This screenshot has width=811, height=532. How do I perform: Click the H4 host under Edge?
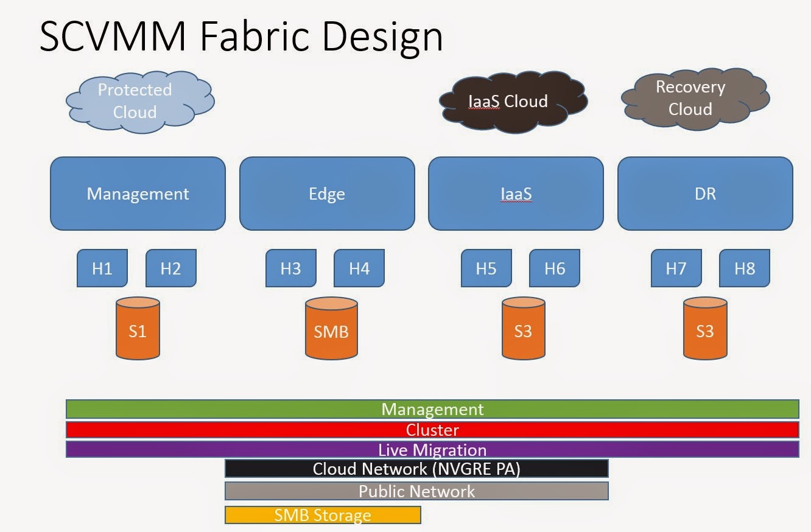tap(359, 268)
